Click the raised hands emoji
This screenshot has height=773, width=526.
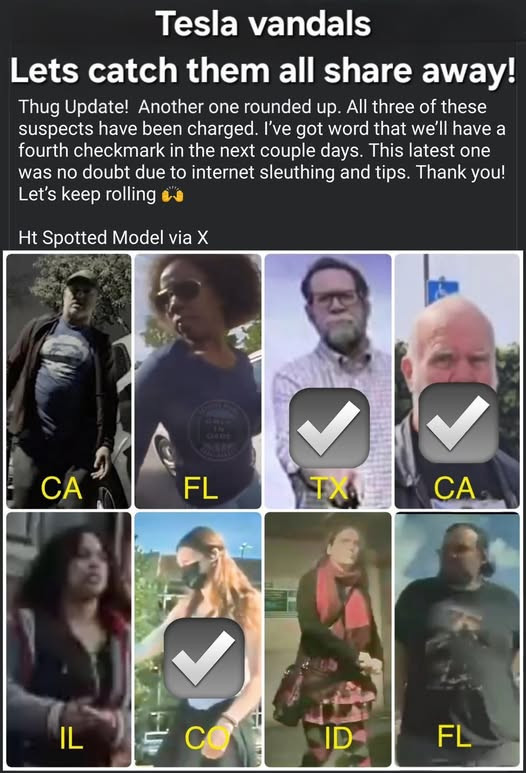(173, 195)
